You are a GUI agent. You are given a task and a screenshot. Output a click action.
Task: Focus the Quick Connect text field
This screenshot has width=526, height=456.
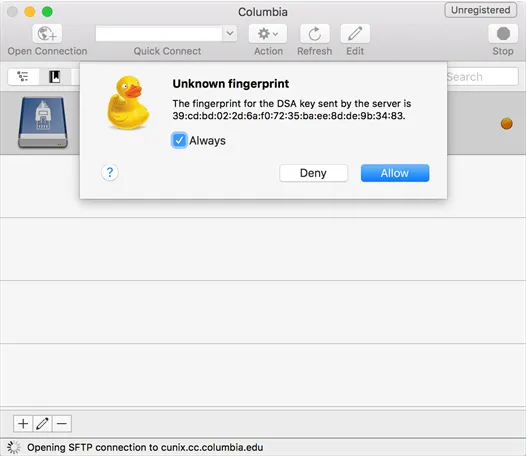tap(159, 33)
